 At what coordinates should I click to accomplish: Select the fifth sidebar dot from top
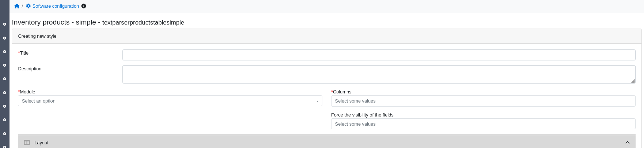(x=5, y=79)
